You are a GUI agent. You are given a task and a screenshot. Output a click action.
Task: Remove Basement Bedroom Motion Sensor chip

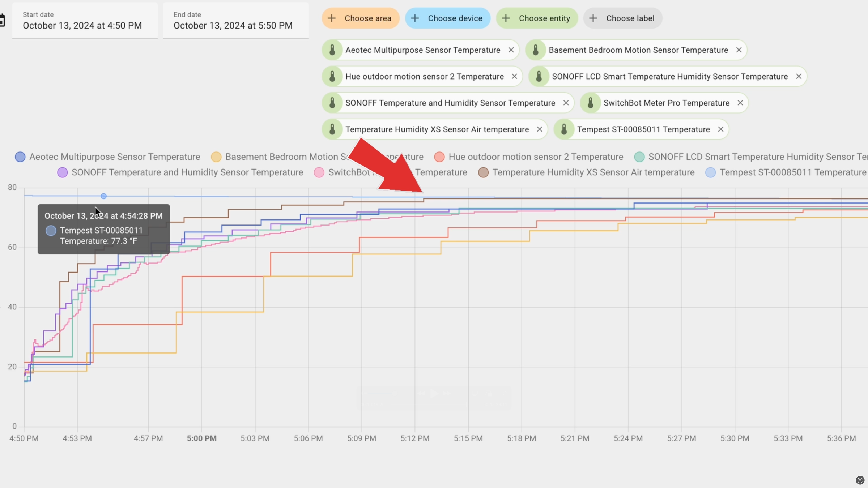click(x=739, y=50)
